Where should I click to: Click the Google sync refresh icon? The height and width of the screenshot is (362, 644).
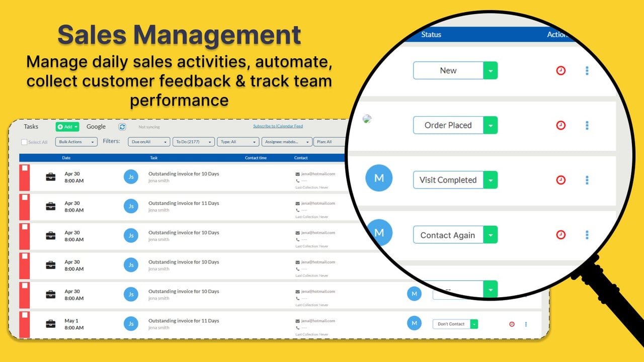122,127
